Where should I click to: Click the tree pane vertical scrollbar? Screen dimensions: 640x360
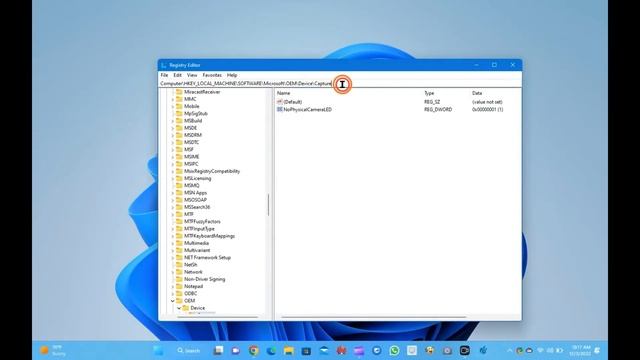[x=268, y=204]
